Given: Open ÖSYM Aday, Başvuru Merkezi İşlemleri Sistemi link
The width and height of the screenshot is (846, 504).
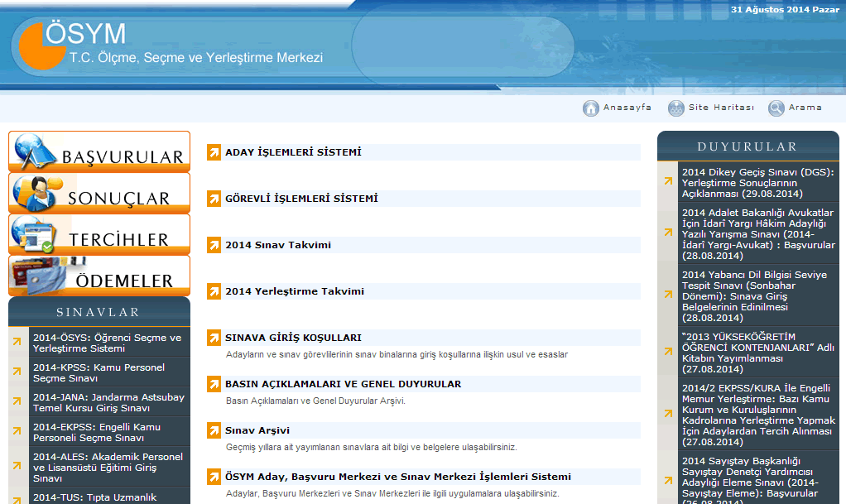Looking at the screenshot, I should (x=397, y=477).
